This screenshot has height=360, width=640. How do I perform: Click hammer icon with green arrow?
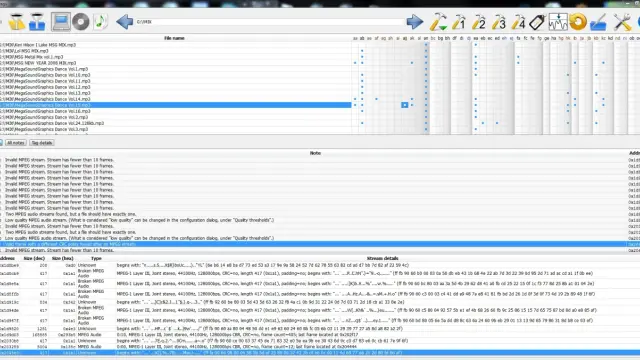[x=438, y=22]
